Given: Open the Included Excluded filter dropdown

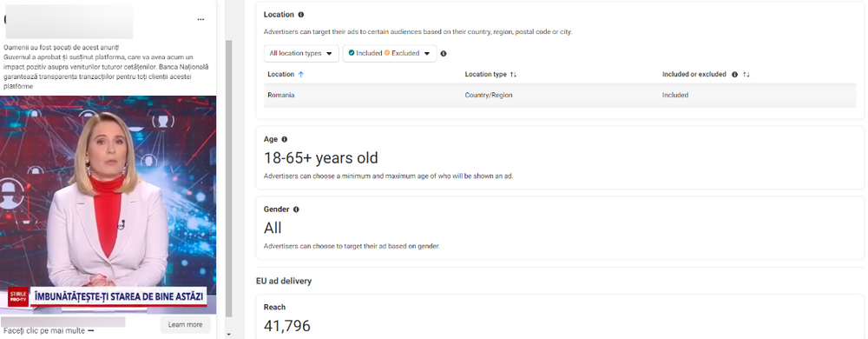Looking at the screenshot, I should point(390,54).
